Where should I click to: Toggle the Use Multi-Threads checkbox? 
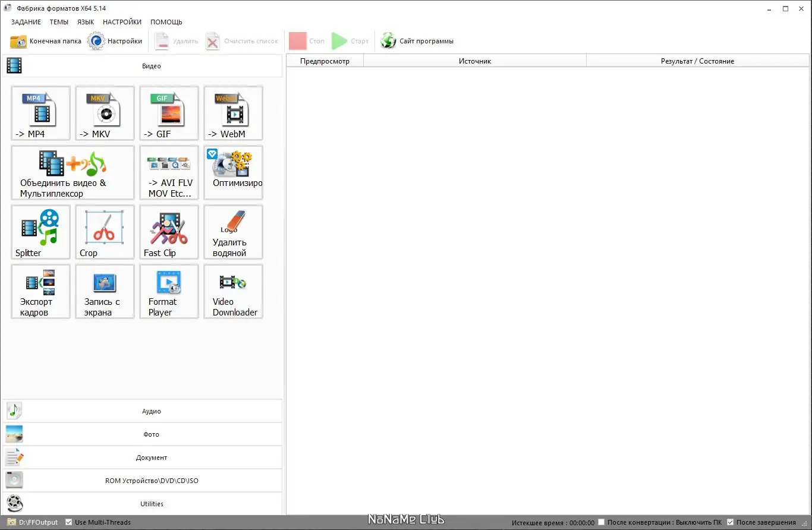coord(68,522)
